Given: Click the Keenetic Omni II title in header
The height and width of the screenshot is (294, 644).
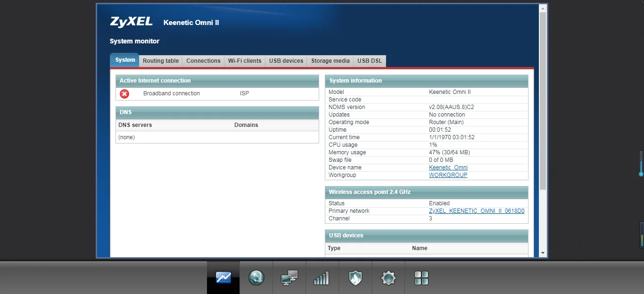Looking at the screenshot, I should [x=191, y=23].
